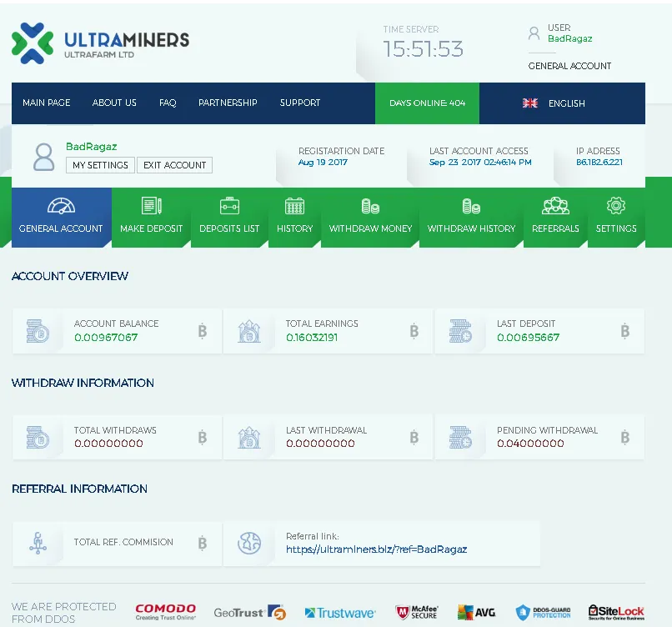This screenshot has height=627, width=672.
Task: Click the History calendar icon
Action: (294, 206)
